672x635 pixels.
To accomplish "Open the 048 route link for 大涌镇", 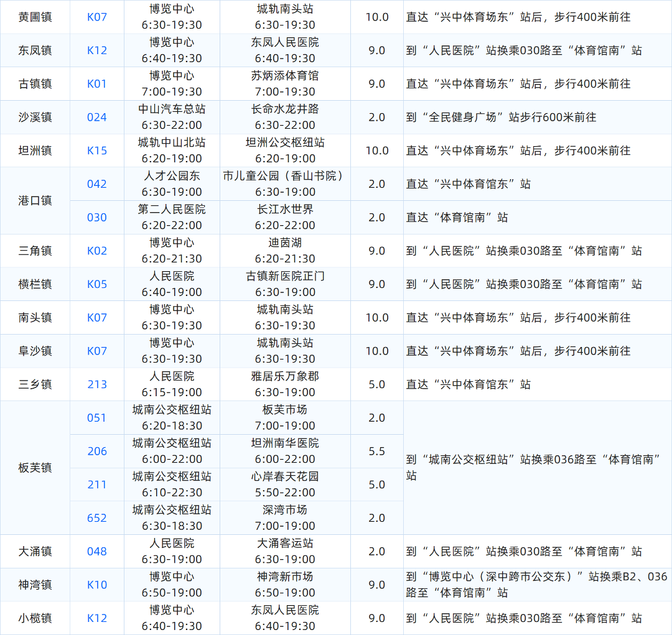I will click(x=97, y=552).
